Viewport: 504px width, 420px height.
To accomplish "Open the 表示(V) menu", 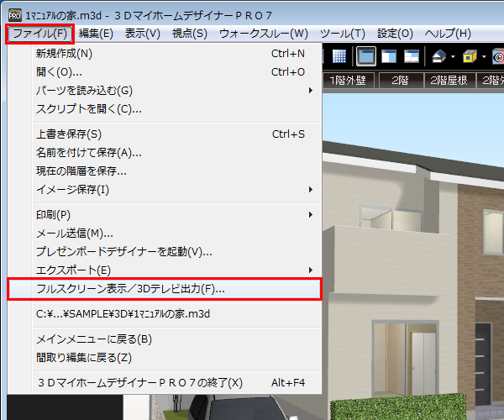I will [x=143, y=34].
